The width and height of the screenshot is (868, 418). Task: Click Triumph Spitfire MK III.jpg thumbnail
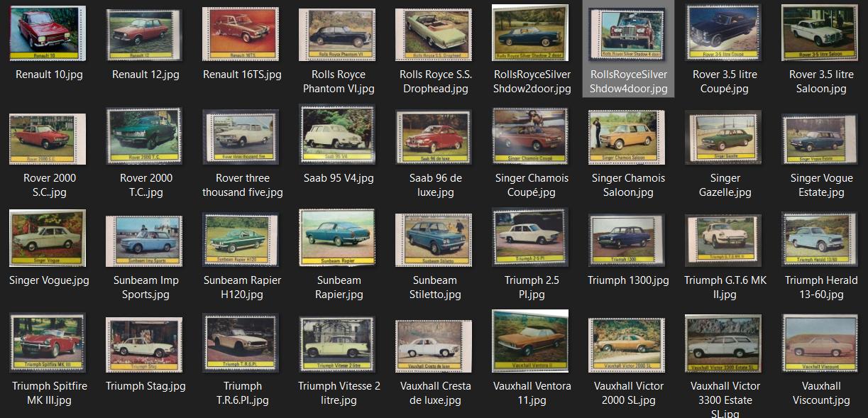[48, 343]
